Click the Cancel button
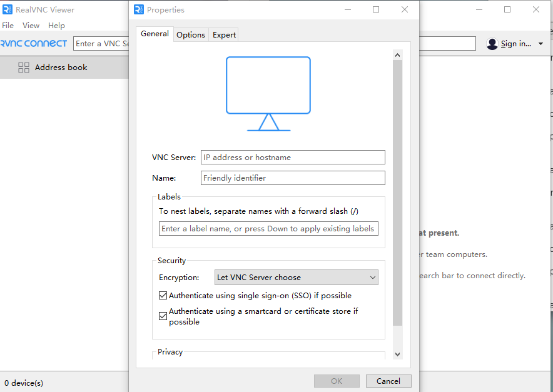 (x=388, y=381)
